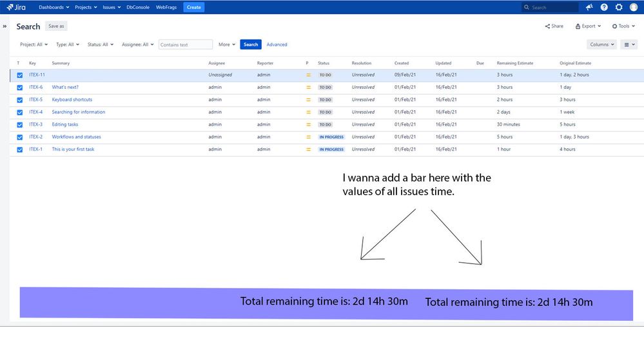
Task: Open the Project: All filter dropdown
Action: [x=34, y=44]
